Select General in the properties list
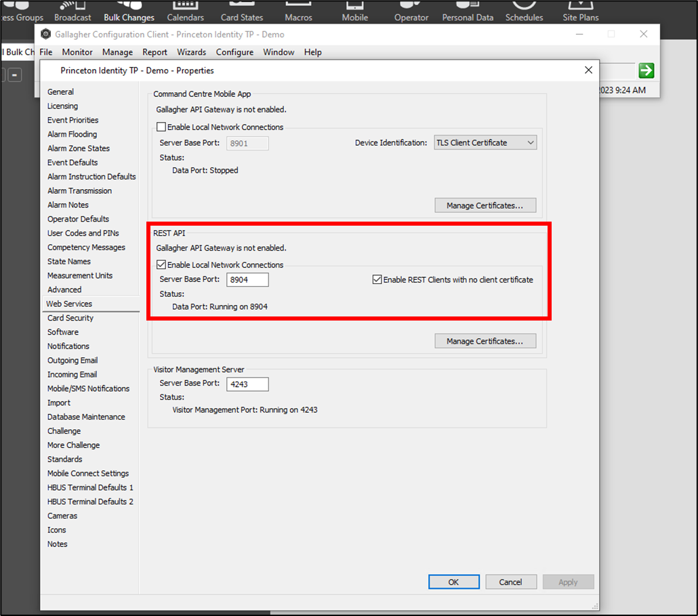 (60, 91)
